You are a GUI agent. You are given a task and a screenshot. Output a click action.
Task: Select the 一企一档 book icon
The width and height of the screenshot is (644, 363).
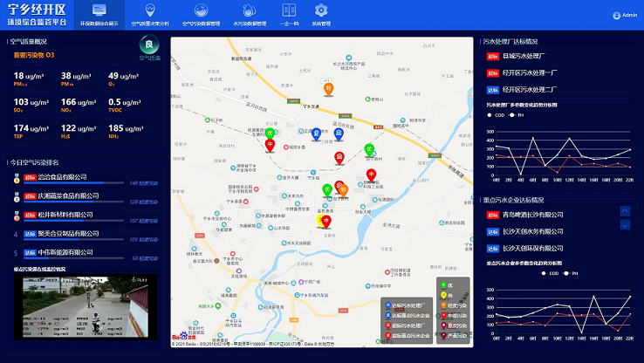pyautogui.click(x=290, y=11)
